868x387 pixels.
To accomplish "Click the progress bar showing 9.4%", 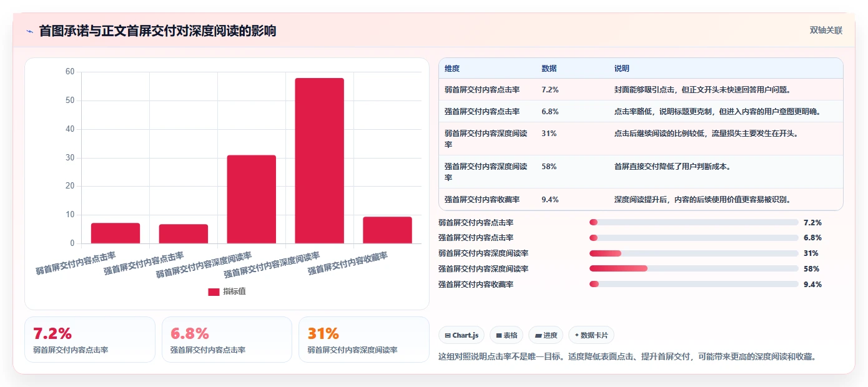I will (x=694, y=285).
